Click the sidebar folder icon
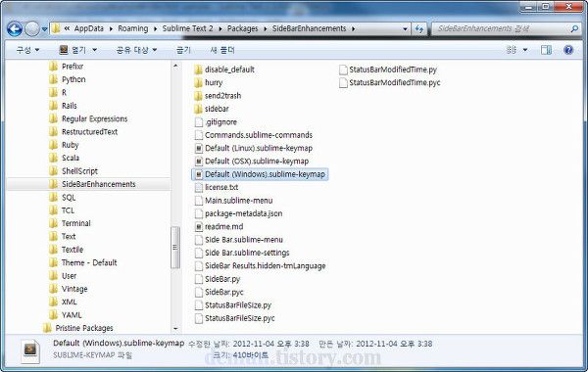This screenshot has height=372, width=588. click(198, 109)
